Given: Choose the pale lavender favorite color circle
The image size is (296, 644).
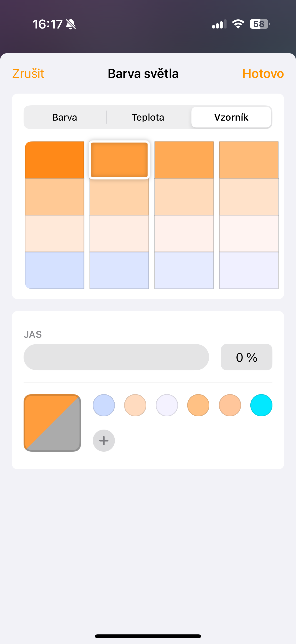Looking at the screenshot, I should pos(167,405).
